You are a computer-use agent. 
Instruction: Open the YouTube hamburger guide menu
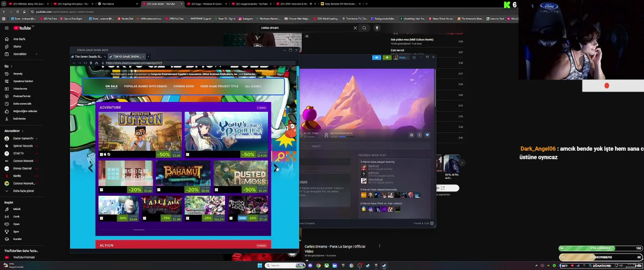pos(6,28)
